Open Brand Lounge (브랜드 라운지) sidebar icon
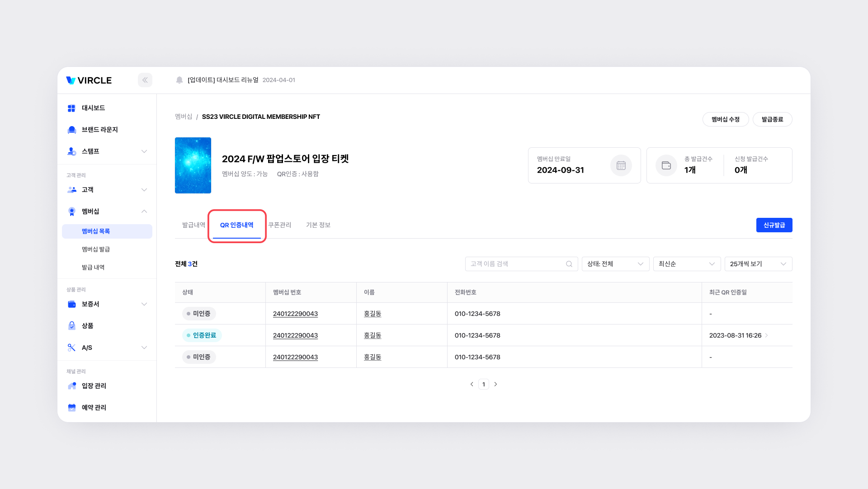 [71, 130]
